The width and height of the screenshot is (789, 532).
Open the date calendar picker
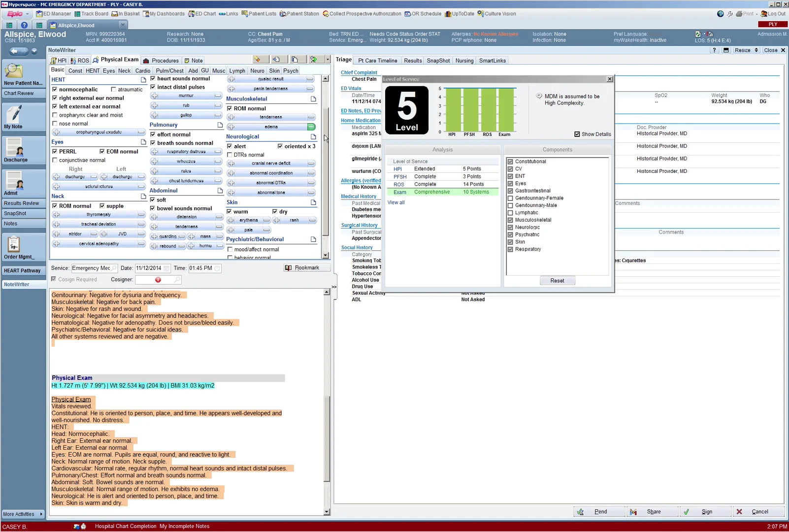pyautogui.click(x=166, y=268)
